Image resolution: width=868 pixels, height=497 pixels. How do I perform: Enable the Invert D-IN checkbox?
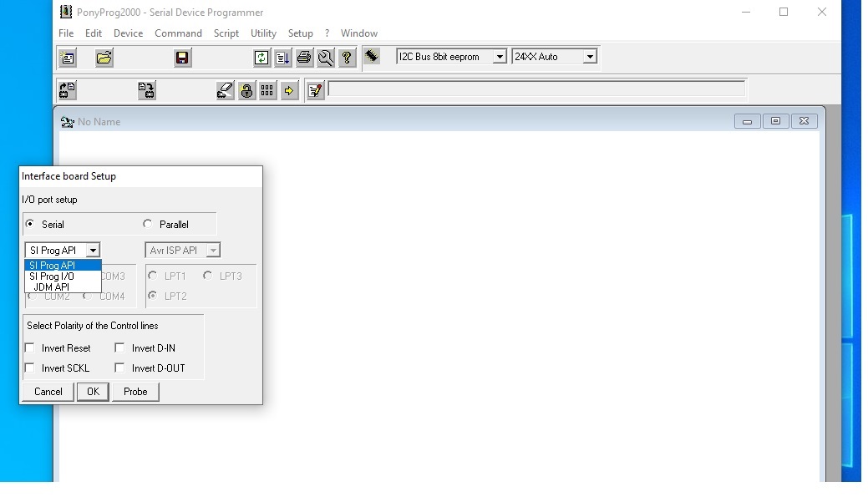[119, 347]
